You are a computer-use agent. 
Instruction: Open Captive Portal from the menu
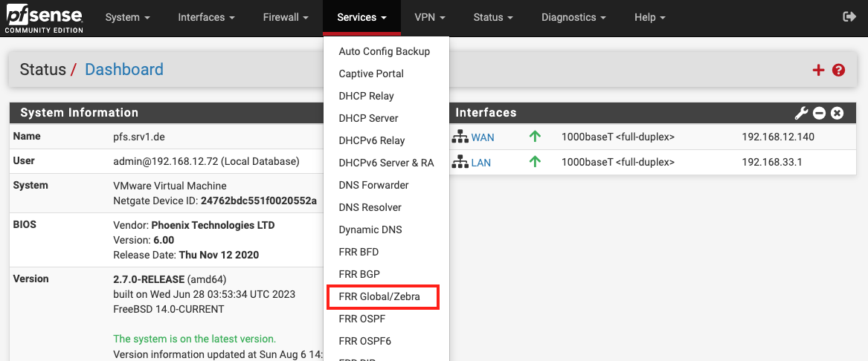tap(371, 74)
